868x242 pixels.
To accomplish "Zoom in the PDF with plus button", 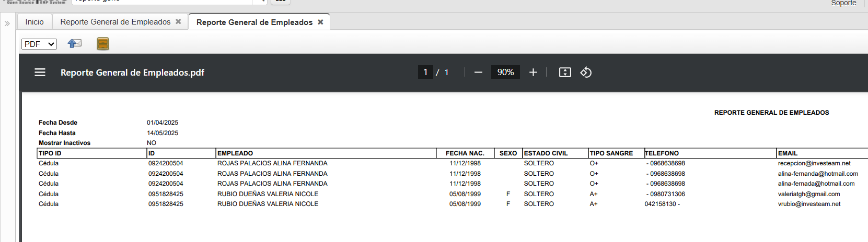I will click(533, 72).
